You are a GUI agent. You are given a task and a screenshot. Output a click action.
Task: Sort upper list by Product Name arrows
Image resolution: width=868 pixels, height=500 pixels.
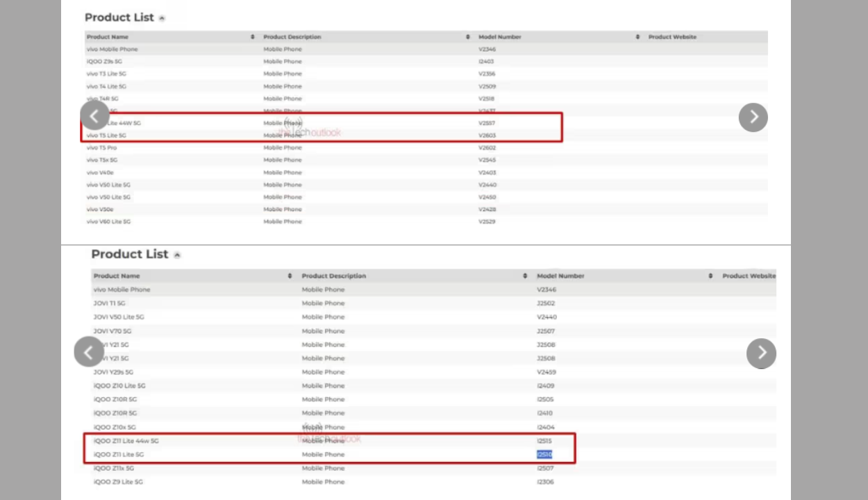[253, 37]
